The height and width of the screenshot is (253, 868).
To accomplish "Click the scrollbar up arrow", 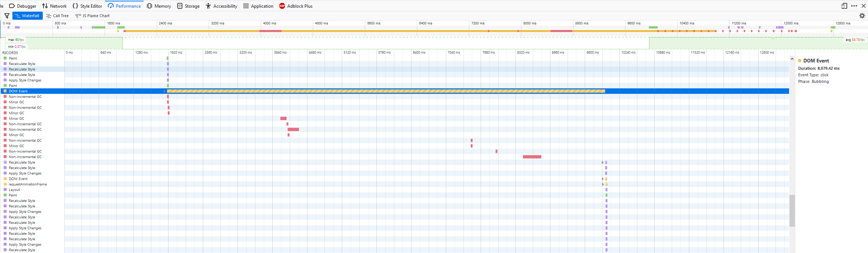I will coord(792,59).
